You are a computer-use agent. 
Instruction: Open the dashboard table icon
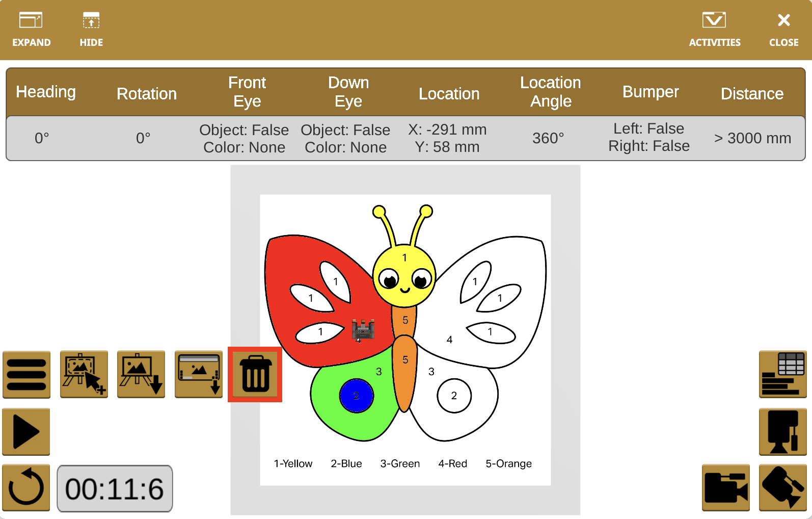[x=782, y=375]
